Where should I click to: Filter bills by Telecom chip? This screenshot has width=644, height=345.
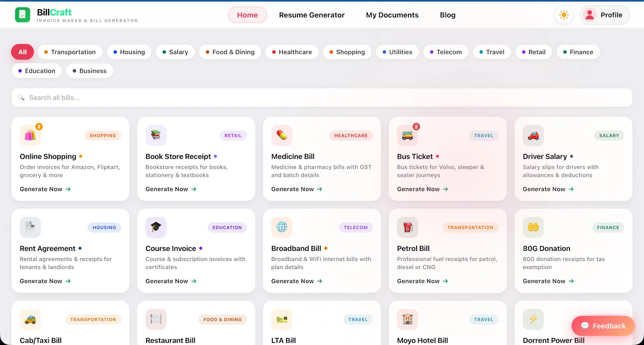(x=446, y=52)
